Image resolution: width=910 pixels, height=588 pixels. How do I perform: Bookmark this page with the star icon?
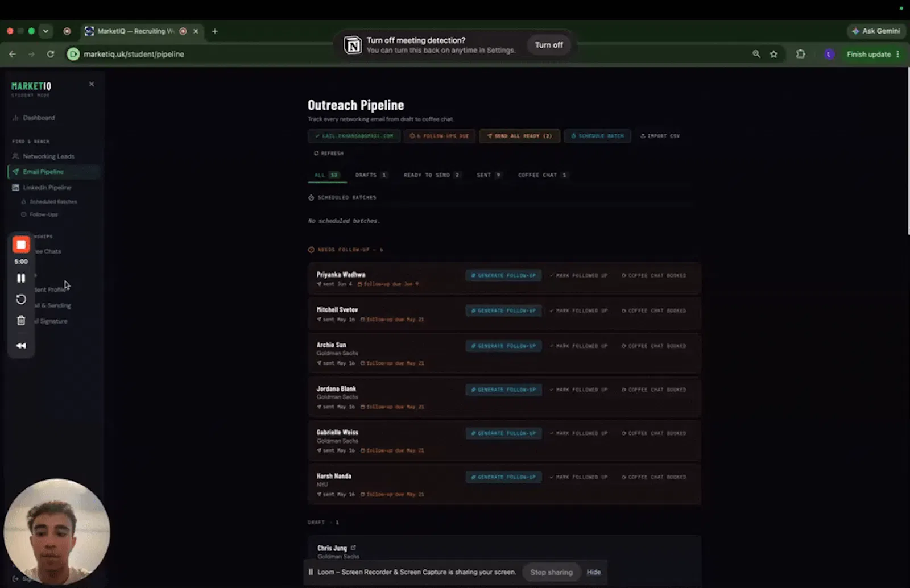(x=773, y=54)
